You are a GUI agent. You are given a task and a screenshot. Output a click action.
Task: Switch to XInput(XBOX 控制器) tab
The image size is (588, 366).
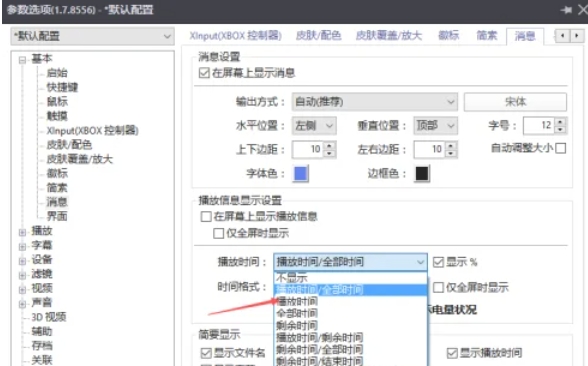(x=236, y=36)
